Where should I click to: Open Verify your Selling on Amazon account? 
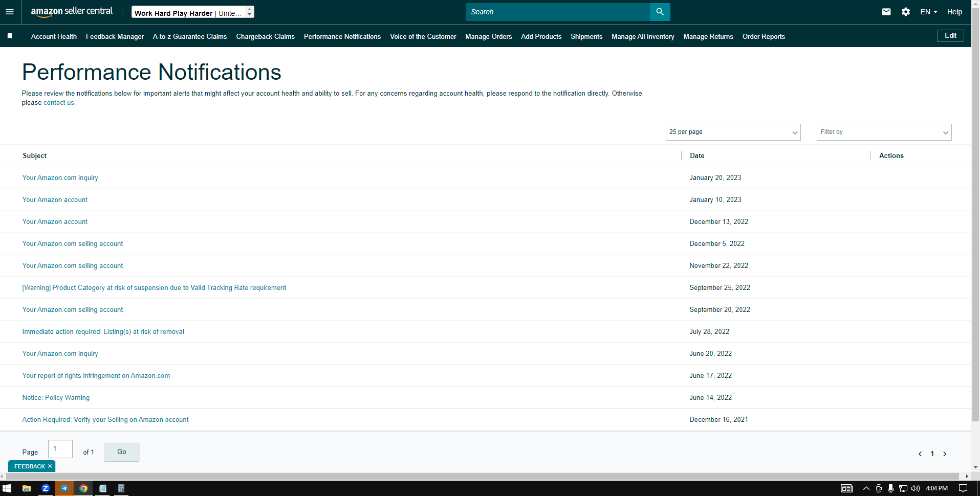point(105,420)
